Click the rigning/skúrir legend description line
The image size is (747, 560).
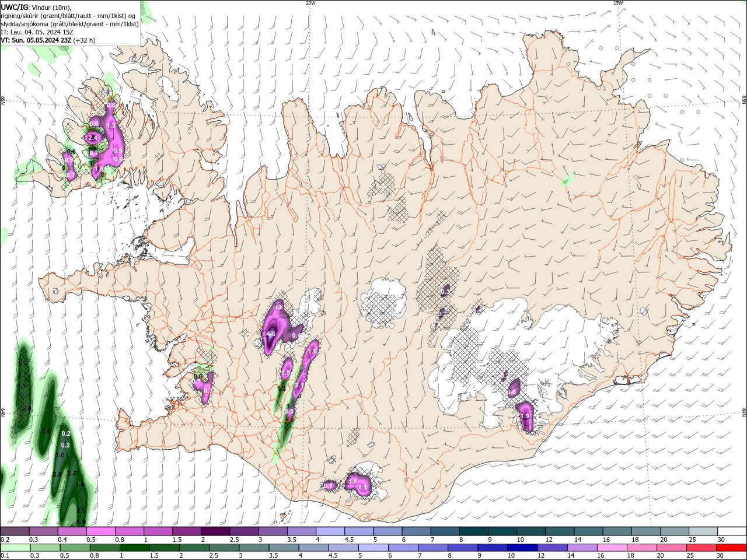point(68,16)
